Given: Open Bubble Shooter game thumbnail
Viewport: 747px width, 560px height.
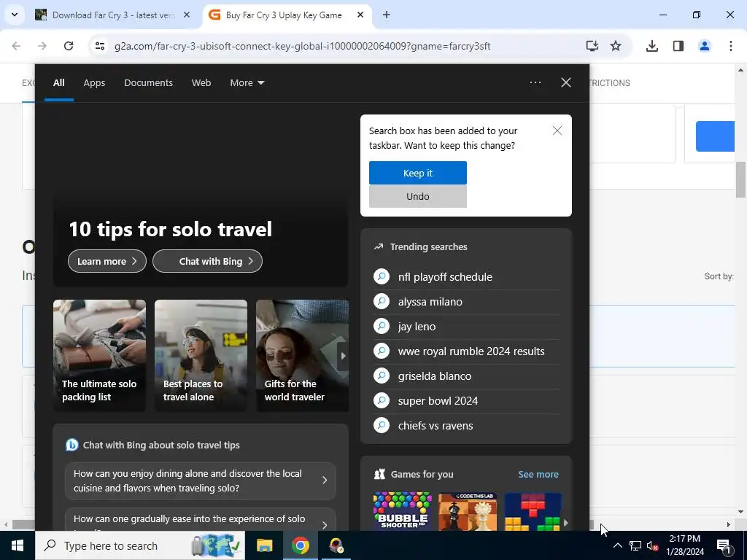Looking at the screenshot, I should 403,511.
